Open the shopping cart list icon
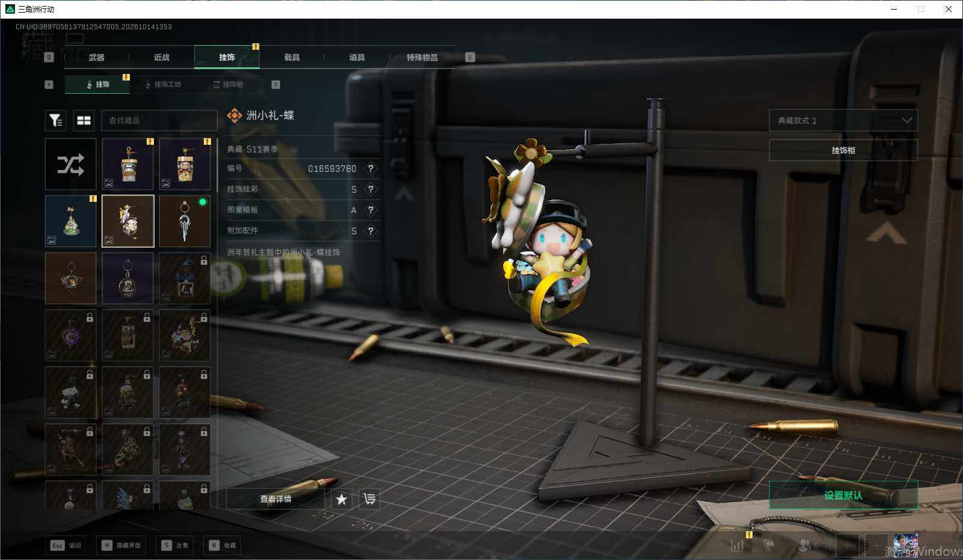963x560 pixels. (370, 499)
